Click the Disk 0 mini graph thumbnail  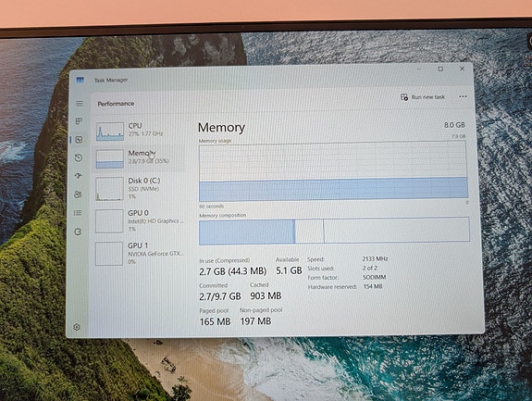pos(109,188)
